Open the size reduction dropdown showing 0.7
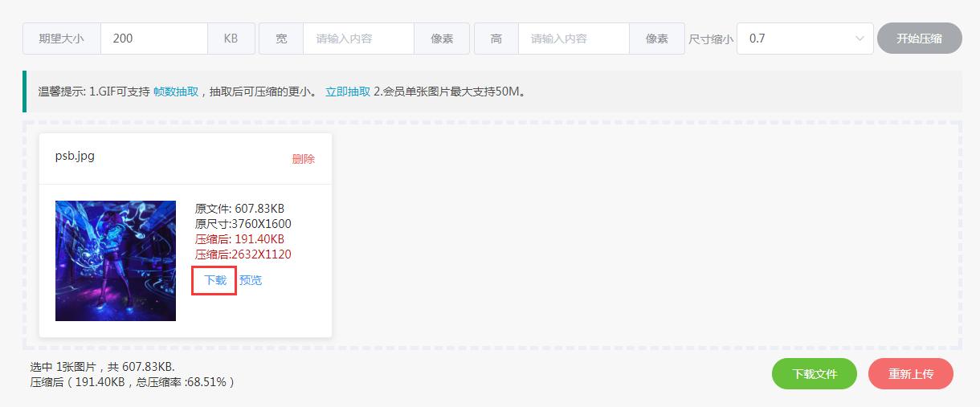Image resolution: width=980 pixels, height=407 pixels. tap(805, 39)
